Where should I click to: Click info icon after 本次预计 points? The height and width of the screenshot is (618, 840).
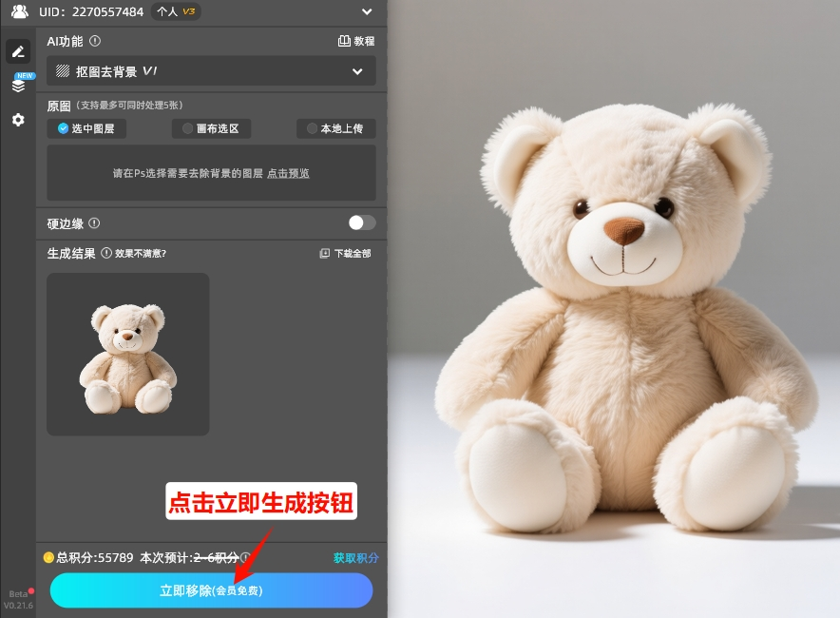pos(245,557)
